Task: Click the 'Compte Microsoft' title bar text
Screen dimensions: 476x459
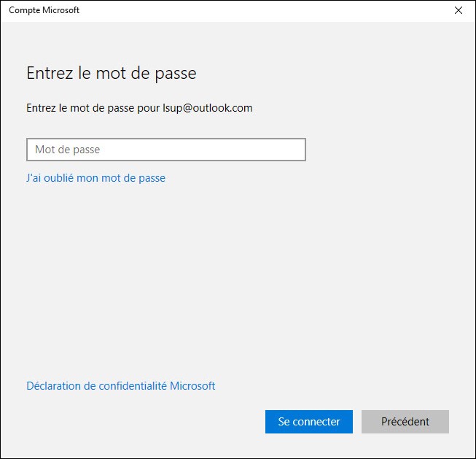Action: point(44,10)
